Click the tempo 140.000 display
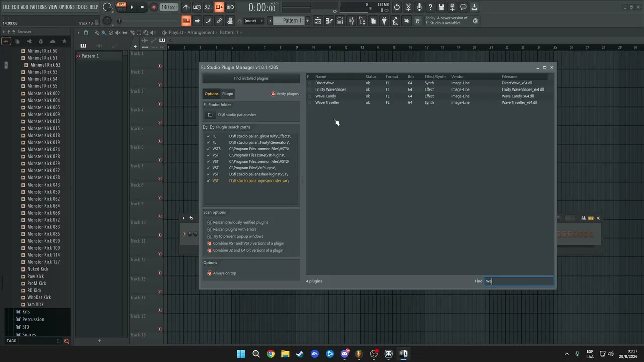Screen dimensions: 644x362 coord(169,7)
